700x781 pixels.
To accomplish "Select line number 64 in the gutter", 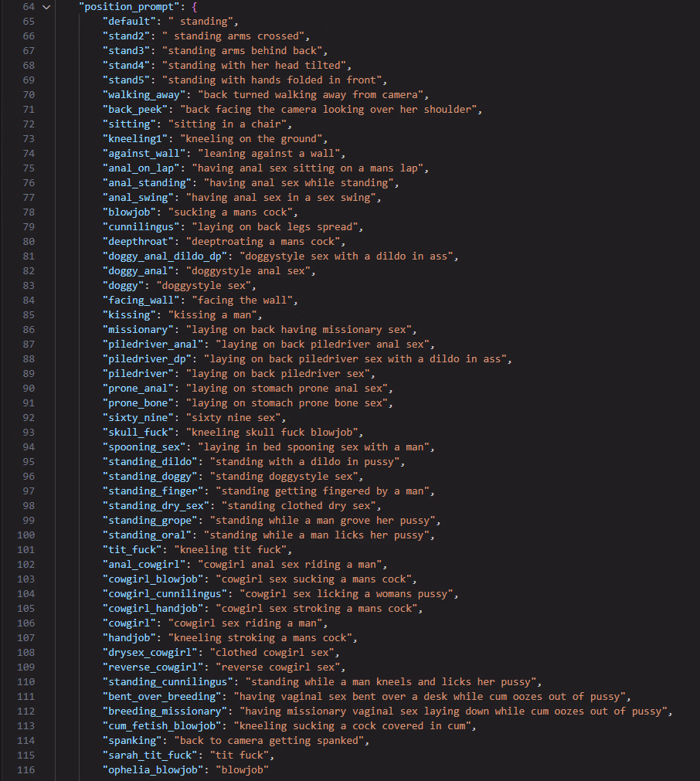I will [x=29, y=7].
